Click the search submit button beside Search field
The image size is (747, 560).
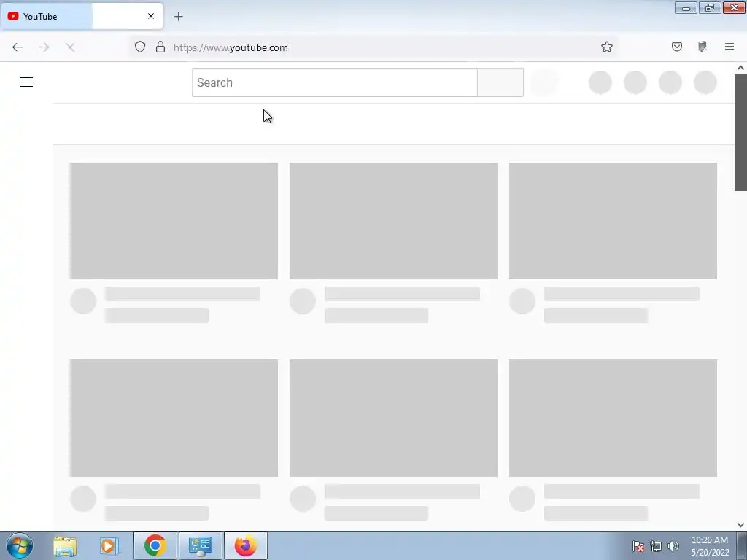pyautogui.click(x=500, y=82)
